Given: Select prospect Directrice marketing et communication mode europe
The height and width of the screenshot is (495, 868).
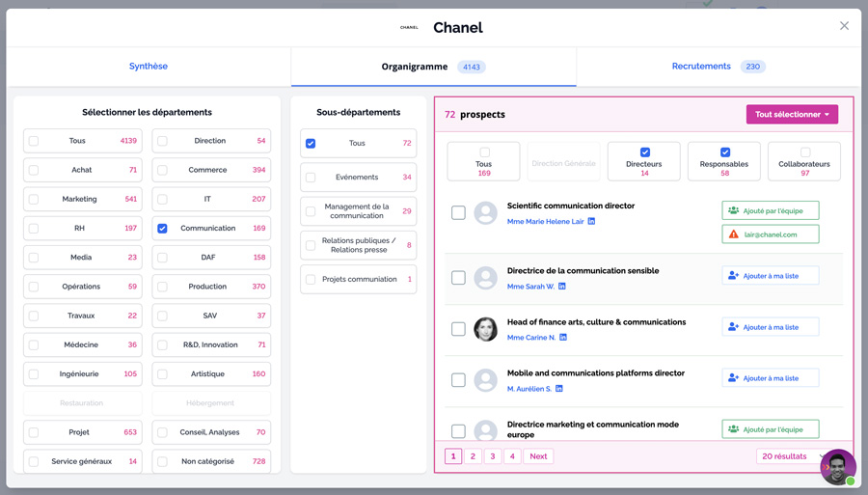Looking at the screenshot, I should point(458,431).
